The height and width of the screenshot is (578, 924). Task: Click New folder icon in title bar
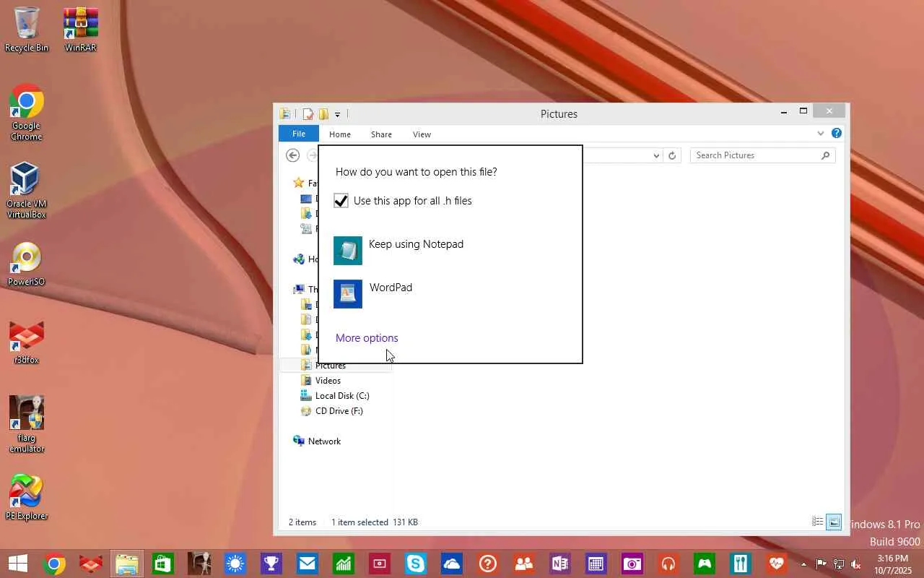(x=323, y=114)
